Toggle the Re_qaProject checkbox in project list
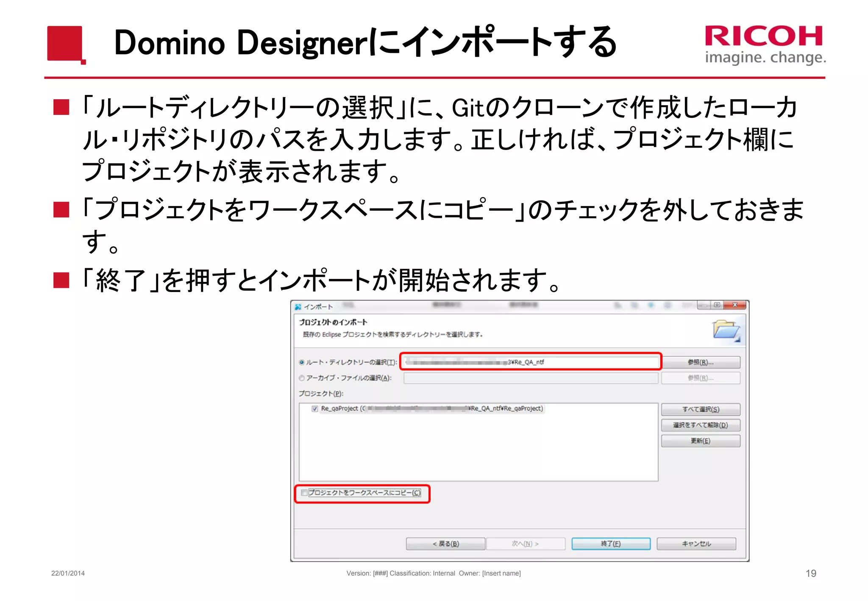The width and height of the screenshot is (868, 601). click(x=315, y=409)
